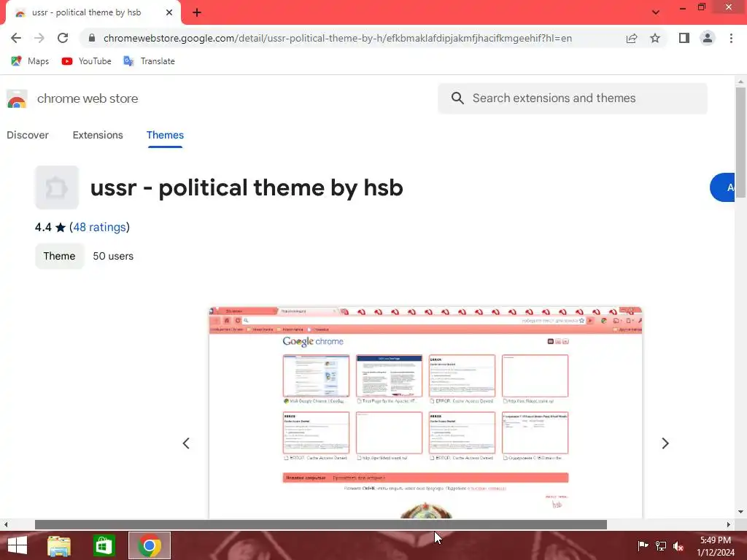
Task: Switch to the Discover tab
Action: 28,135
